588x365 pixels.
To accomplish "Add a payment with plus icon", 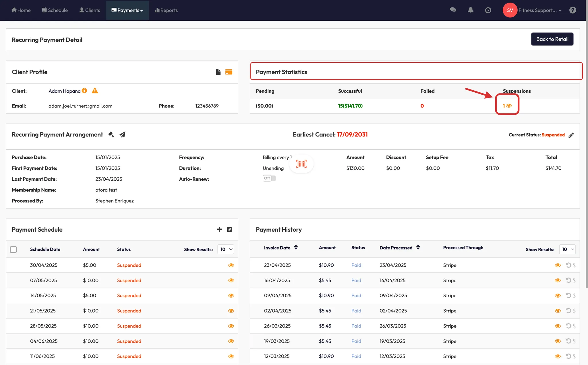I will tap(219, 229).
